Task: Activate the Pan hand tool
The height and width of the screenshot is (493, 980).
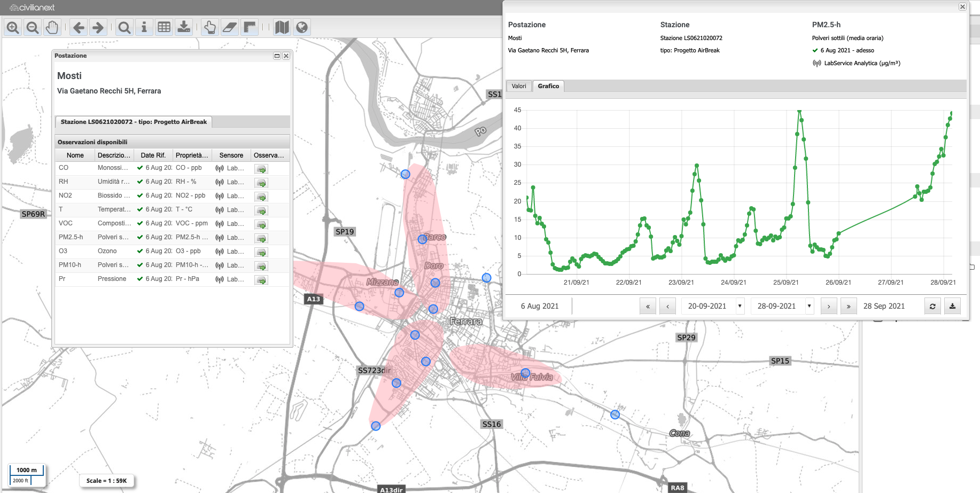Action: pos(52,27)
